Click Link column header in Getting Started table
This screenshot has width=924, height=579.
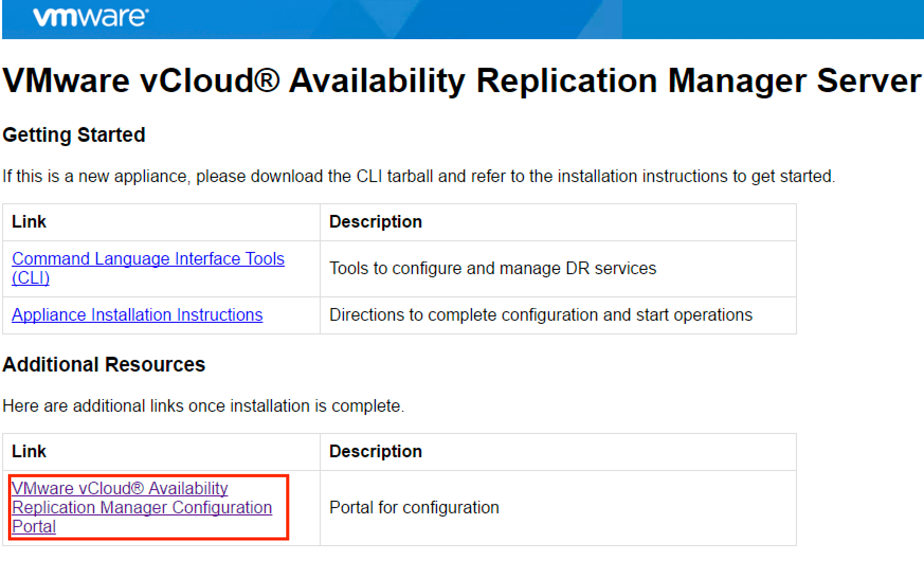point(29,222)
